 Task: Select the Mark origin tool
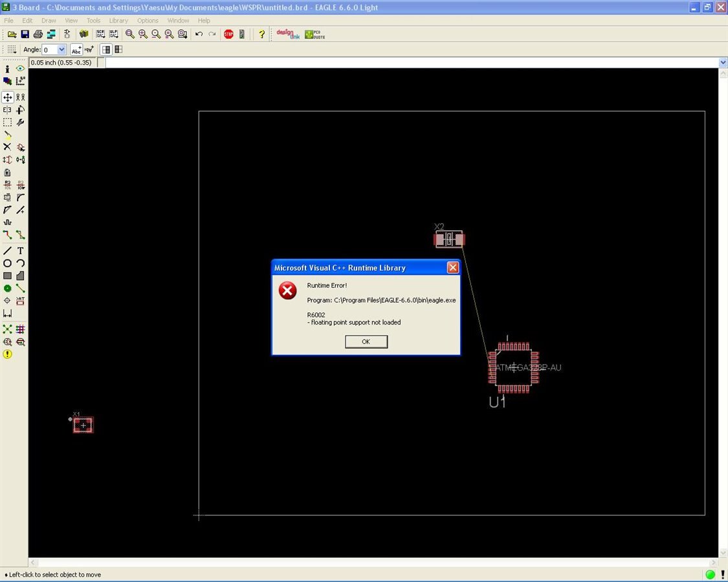pyautogui.click(x=21, y=81)
